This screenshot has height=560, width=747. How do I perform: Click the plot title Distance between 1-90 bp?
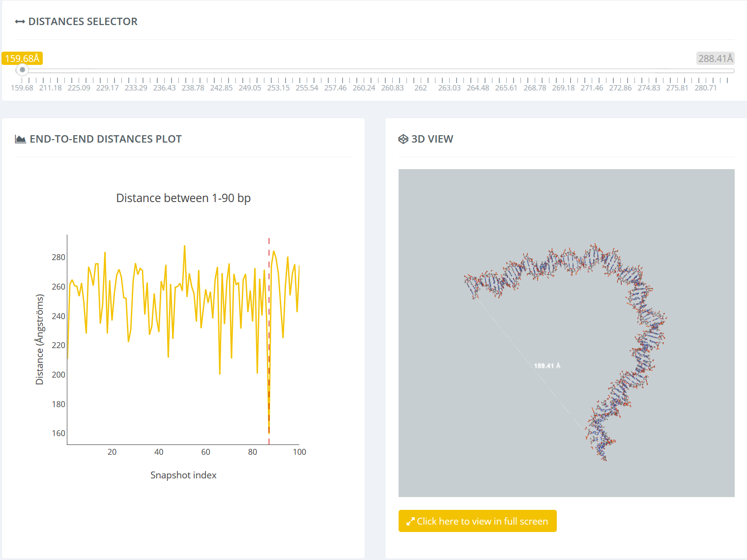coord(183,198)
